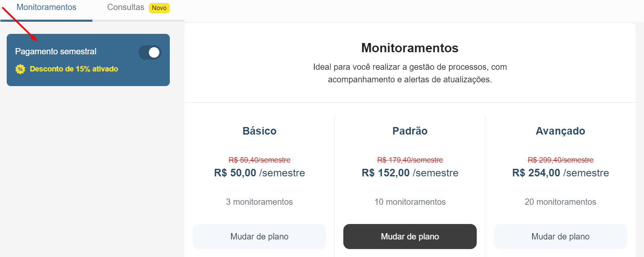Viewport: 644px width, 257px height.
Task: Click the yellow percent discount badge icon
Action: click(x=20, y=69)
